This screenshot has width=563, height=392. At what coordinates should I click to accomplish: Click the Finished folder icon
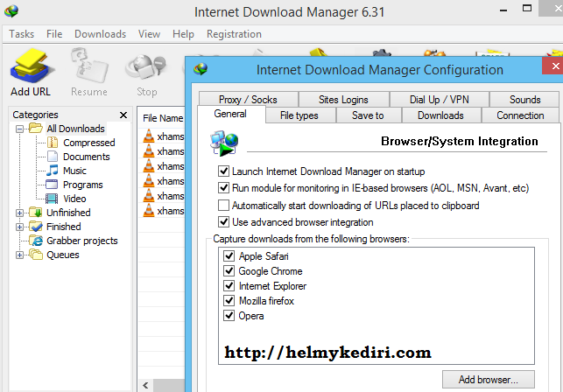point(36,227)
